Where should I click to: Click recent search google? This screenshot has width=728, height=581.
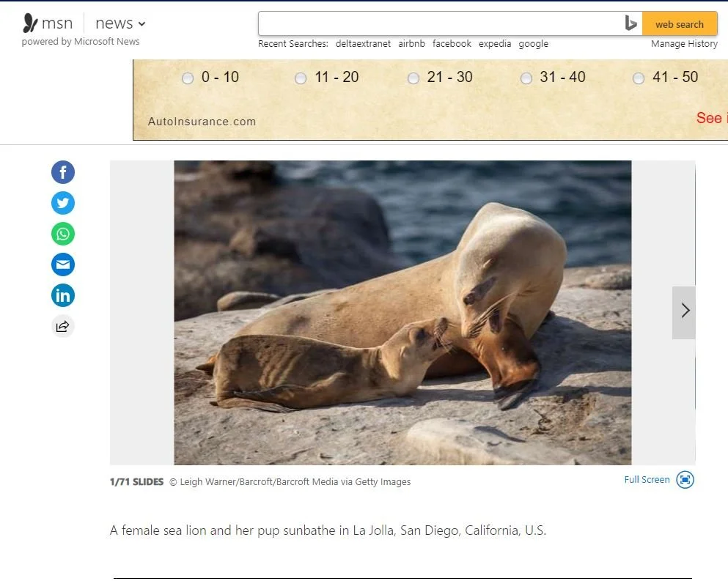click(534, 44)
